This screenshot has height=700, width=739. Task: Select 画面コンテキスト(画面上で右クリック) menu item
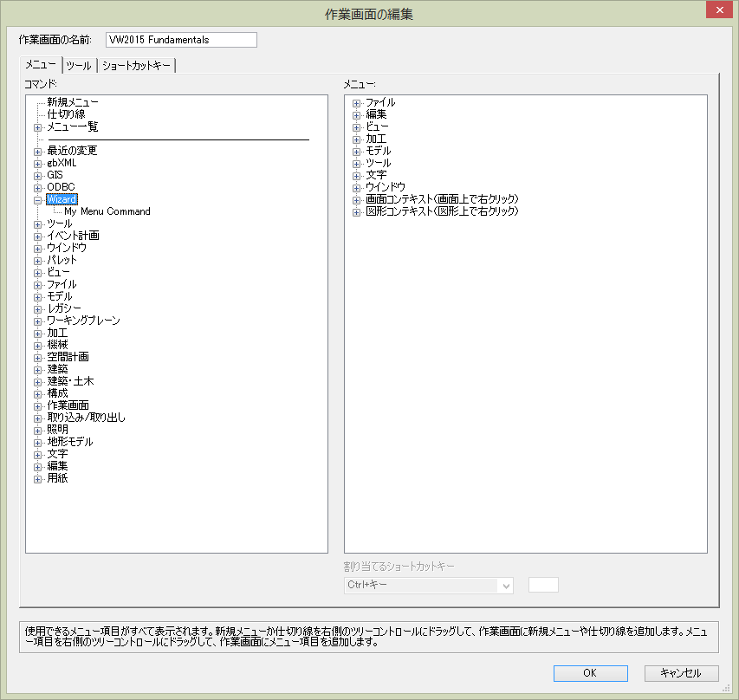(442, 199)
